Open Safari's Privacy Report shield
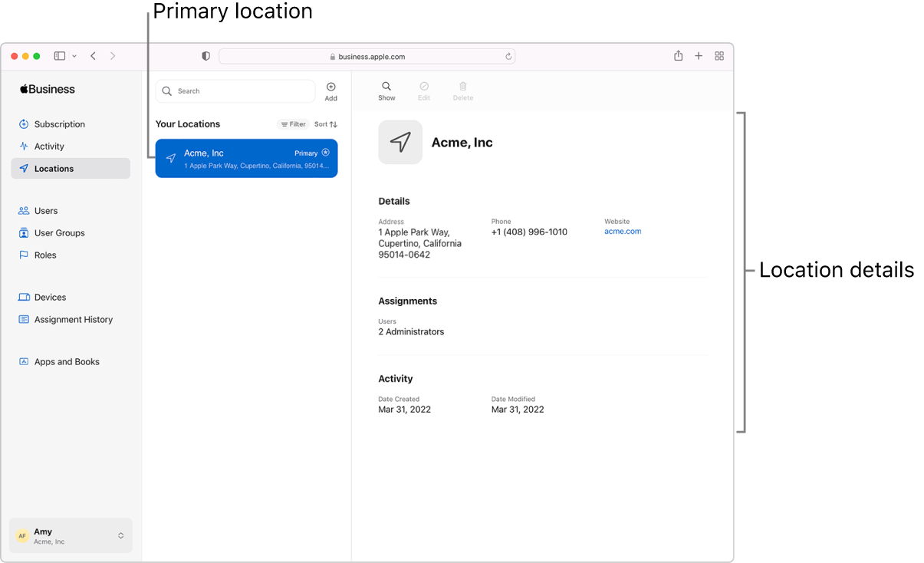 pyautogui.click(x=205, y=55)
